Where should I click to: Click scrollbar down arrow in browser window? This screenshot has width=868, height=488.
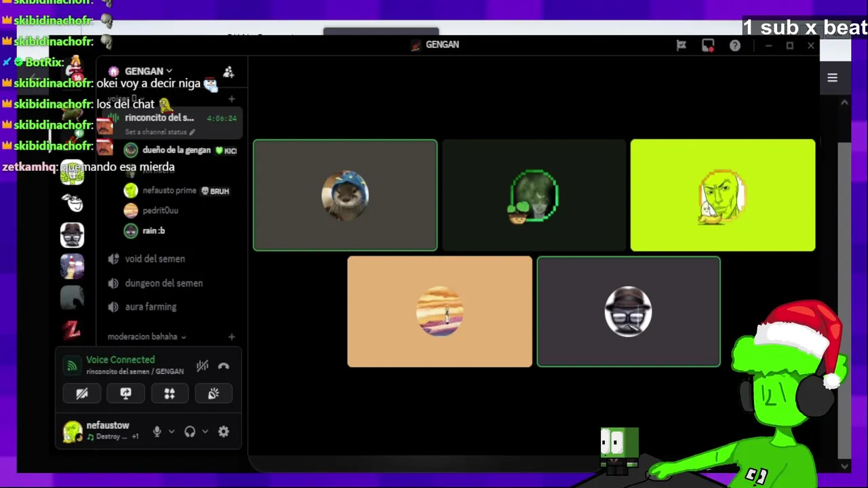844,466
